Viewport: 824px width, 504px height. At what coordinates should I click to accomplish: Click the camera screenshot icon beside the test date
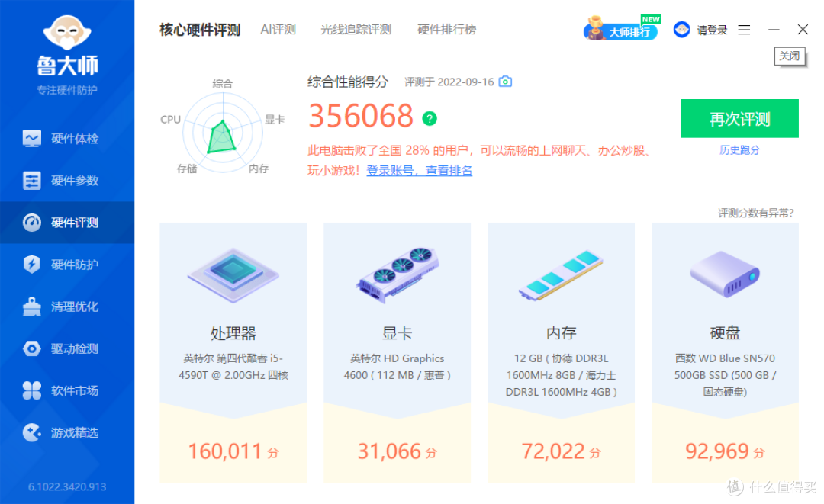[505, 82]
